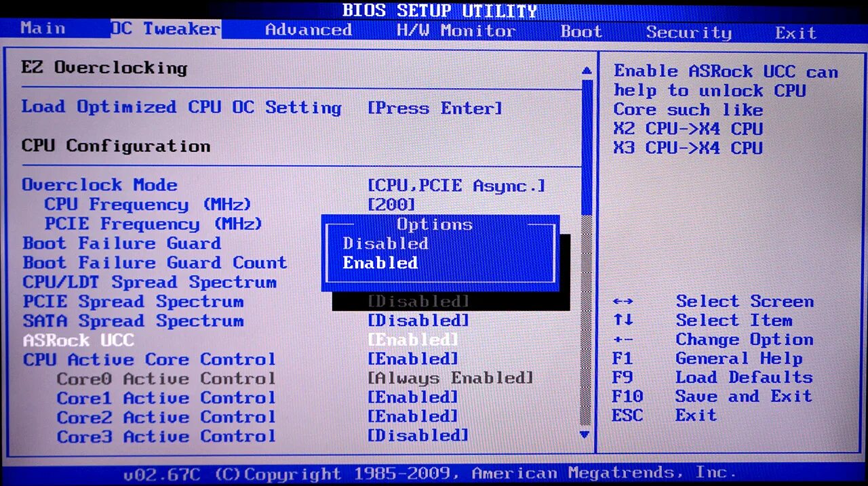Select the Overclock Mode row
The width and height of the screenshot is (868, 486).
click(x=100, y=184)
